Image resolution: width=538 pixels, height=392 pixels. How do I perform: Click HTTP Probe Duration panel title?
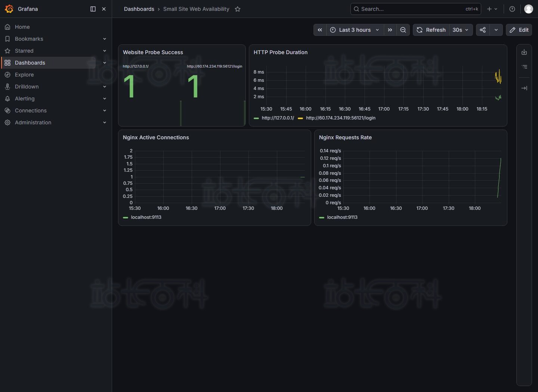tap(281, 52)
